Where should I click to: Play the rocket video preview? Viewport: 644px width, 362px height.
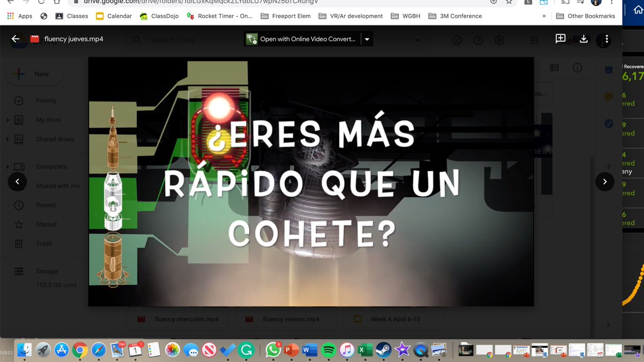pyautogui.click(x=311, y=182)
